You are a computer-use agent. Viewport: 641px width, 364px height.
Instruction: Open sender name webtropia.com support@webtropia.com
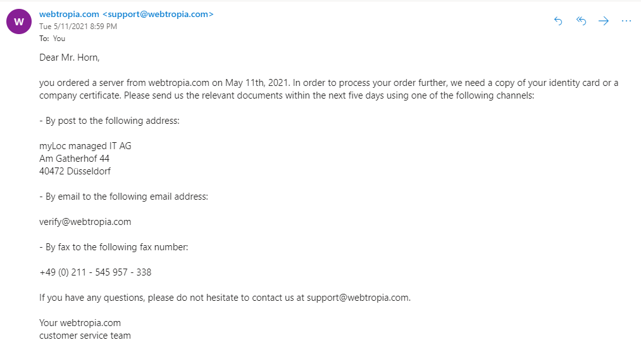point(127,15)
